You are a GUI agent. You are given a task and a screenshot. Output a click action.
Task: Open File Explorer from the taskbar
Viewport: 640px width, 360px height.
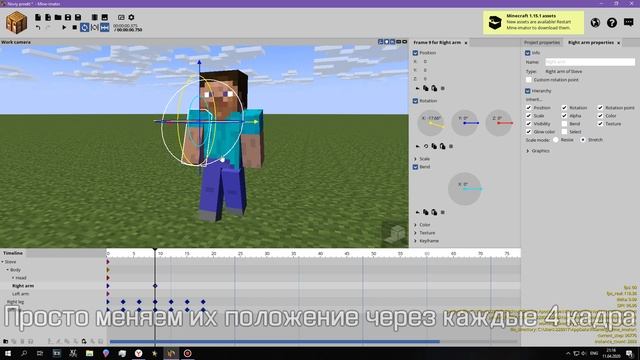coord(89,353)
